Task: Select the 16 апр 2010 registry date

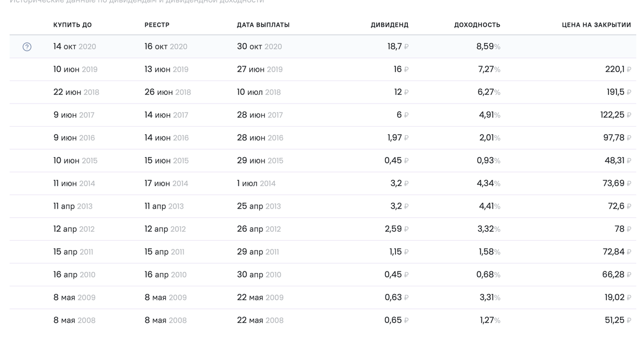Action: tap(165, 275)
